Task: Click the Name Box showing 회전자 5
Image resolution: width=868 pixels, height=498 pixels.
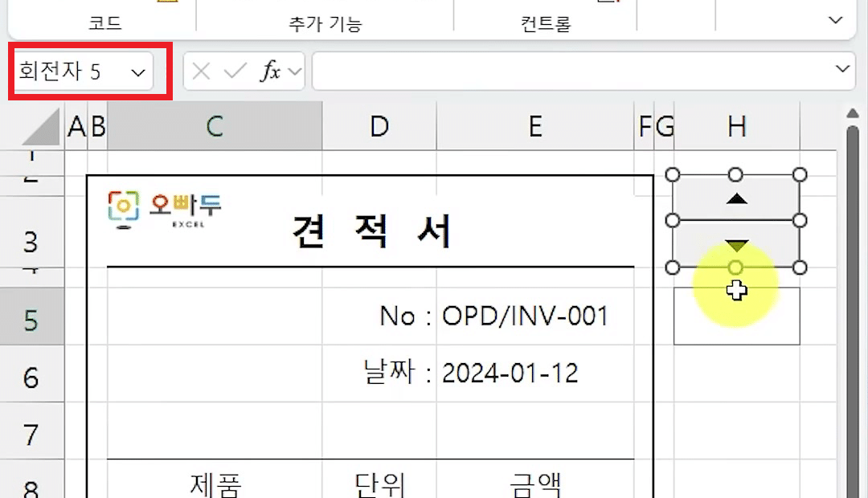Action: 83,71
